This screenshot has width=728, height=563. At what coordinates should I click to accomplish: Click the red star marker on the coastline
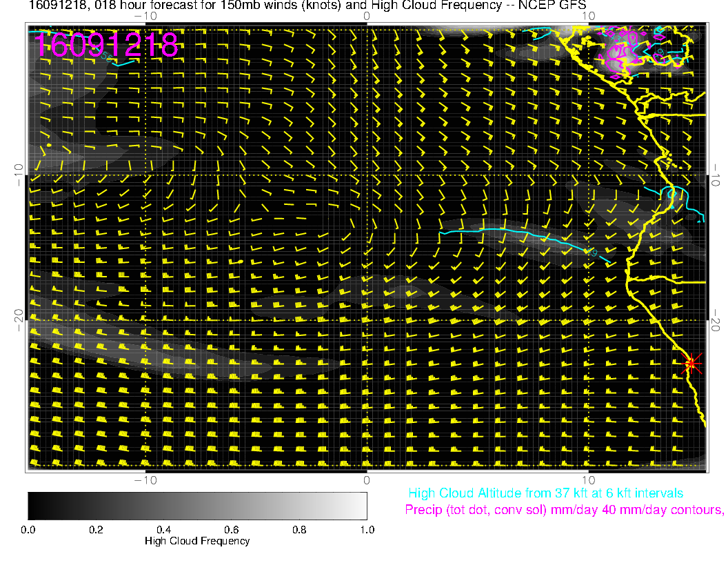click(x=691, y=363)
